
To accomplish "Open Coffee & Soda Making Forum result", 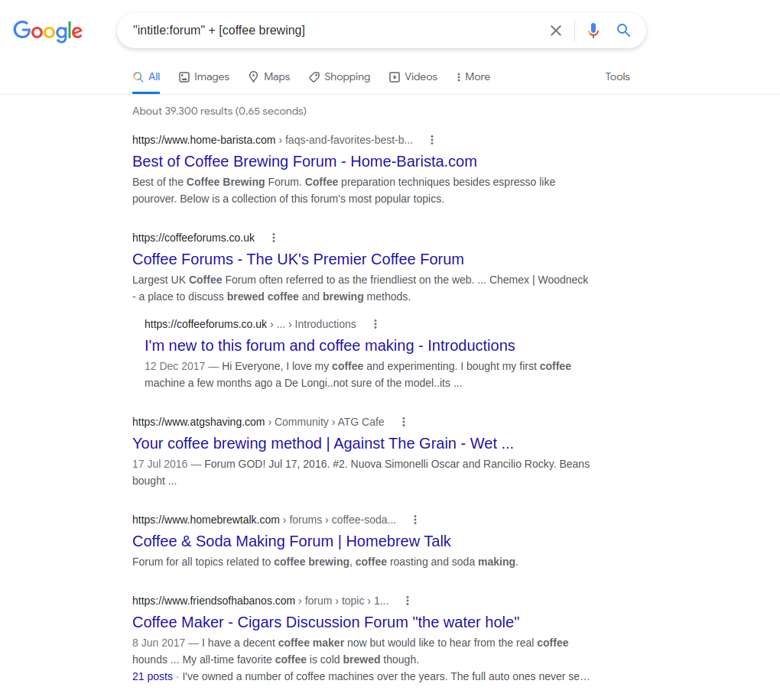I will 291,541.
